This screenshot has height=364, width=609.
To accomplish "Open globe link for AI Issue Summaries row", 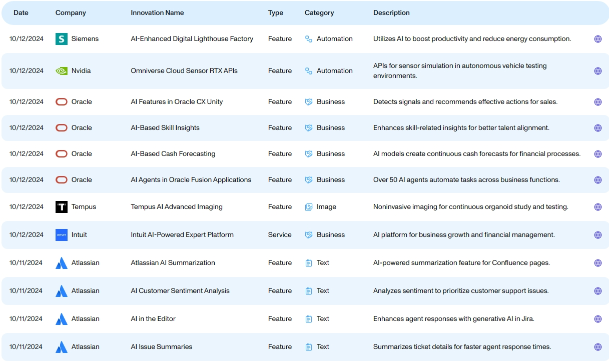I will point(597,347).
